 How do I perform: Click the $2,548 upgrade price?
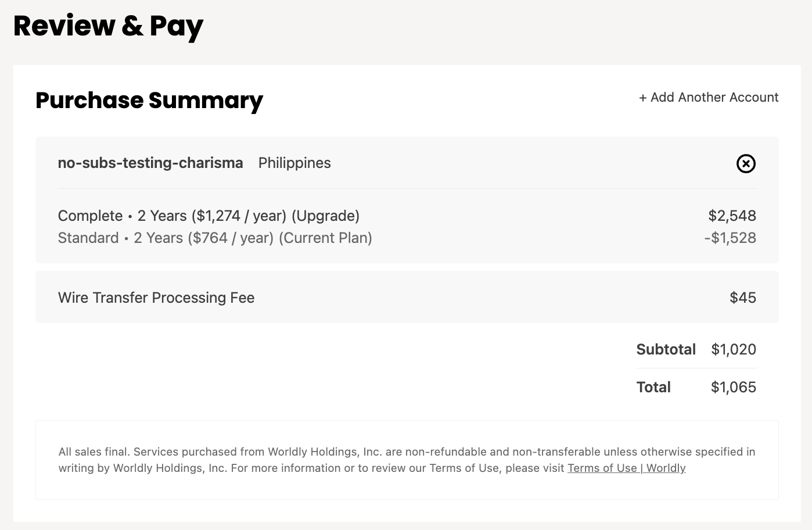coord(732,216)
